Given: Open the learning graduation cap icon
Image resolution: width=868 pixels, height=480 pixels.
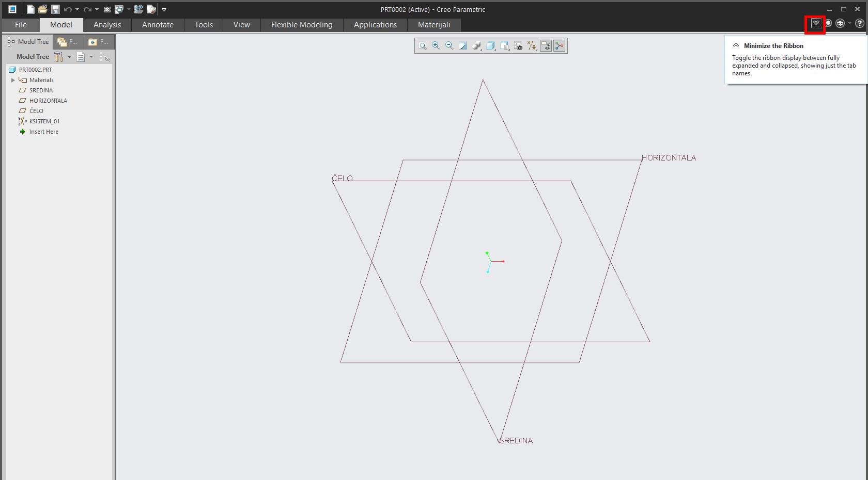Looking at the screenshot, I should (840, 24).
